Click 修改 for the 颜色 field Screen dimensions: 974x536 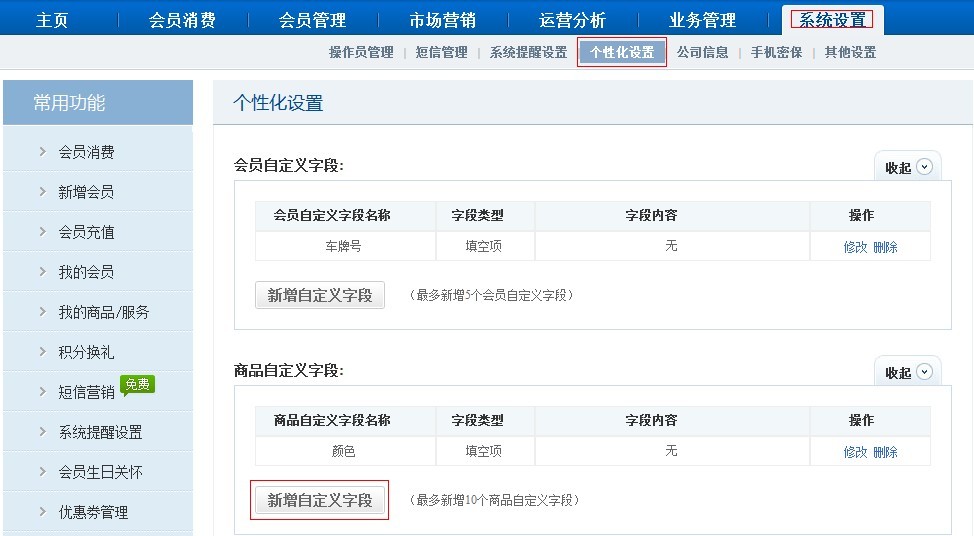pos(855,452)
